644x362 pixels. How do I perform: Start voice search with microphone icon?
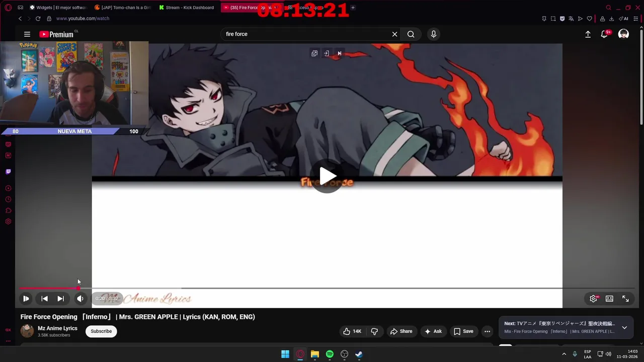pyautogui.click(x=434, y=34)
